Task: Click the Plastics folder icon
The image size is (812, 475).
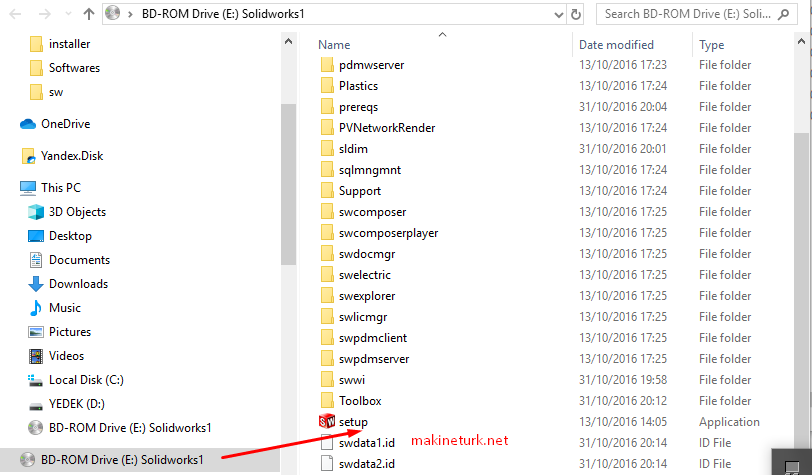Action: 327,85
